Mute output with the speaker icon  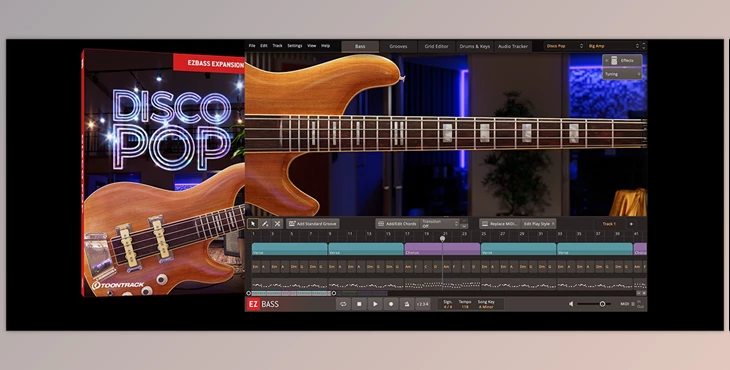[571, 304]
